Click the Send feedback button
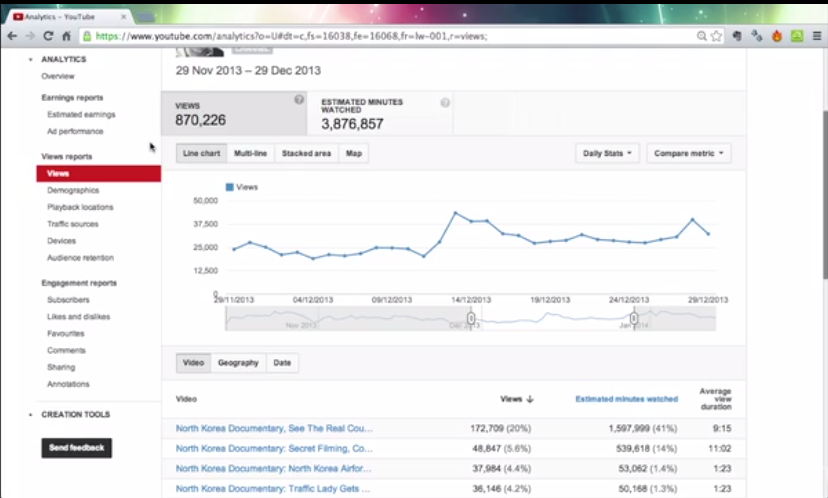 click(77, 448)
